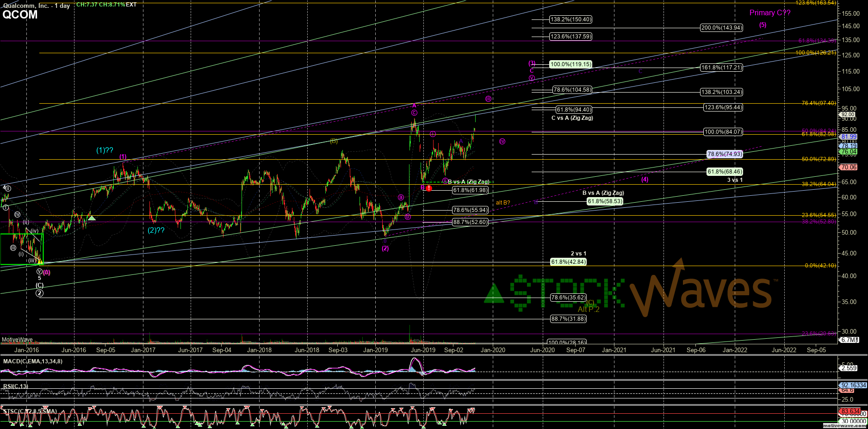This screenshot has width=868, height=429.
Task: Select the 76.4%(97.40) axis Fibonacci label
Action: (x=818, y=103)
